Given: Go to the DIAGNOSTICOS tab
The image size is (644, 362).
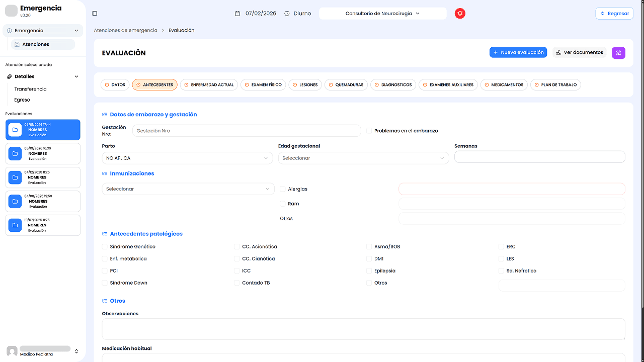Looking at the screenshot, I should pyautogui.click(x=393, y=85).
